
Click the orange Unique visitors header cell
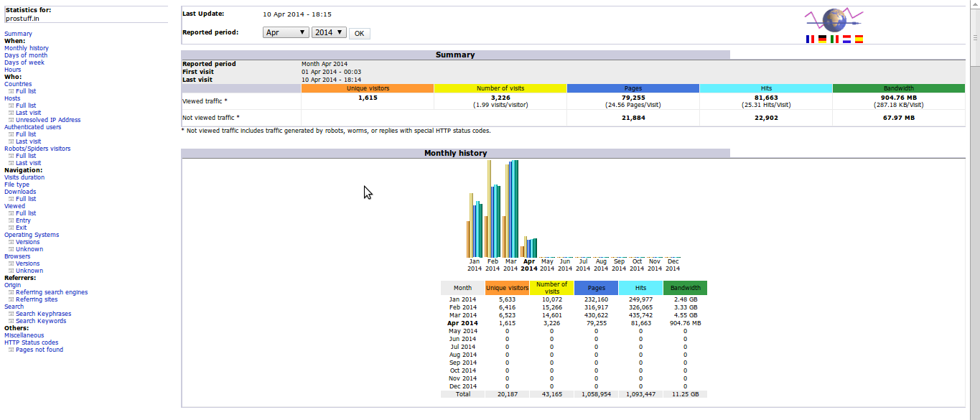(368, 88)
